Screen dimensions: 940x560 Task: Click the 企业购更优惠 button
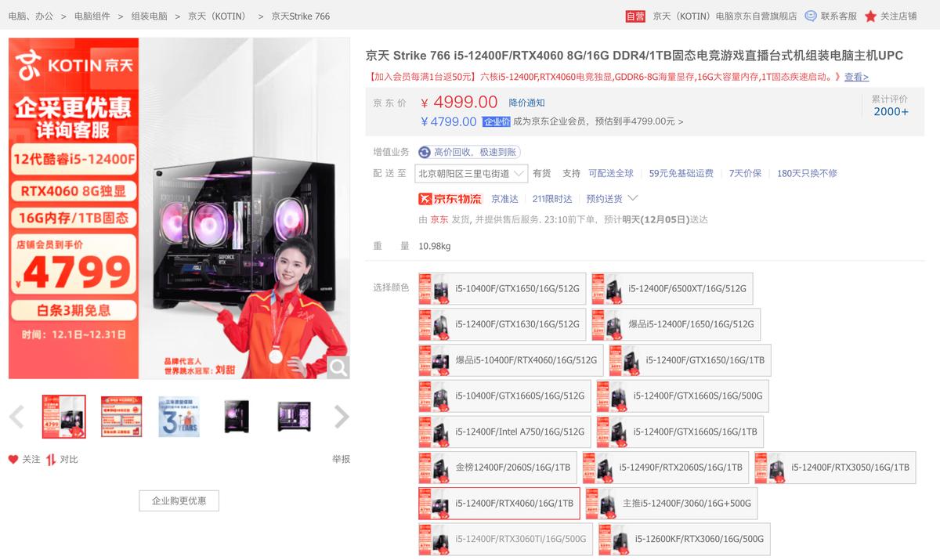(x=179, y=500)
